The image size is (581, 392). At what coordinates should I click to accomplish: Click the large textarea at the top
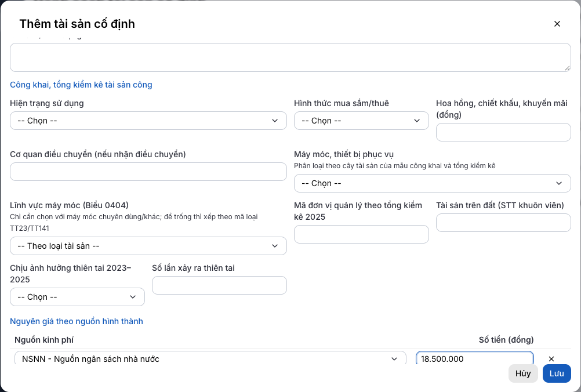(x=290, y=57)
